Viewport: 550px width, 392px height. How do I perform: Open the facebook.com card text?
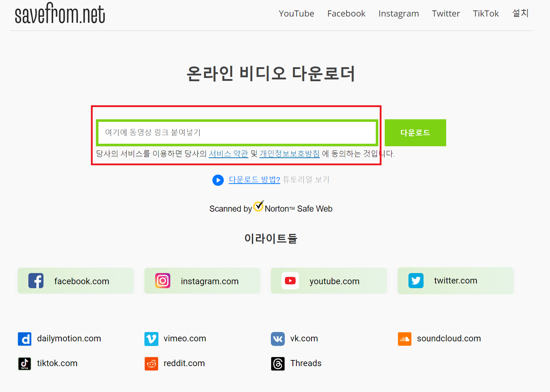(x=82, y=281)
